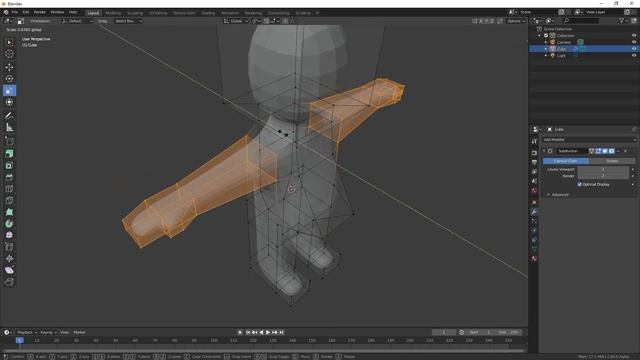Open the Drag Select Box dropdown

[128, 21]
